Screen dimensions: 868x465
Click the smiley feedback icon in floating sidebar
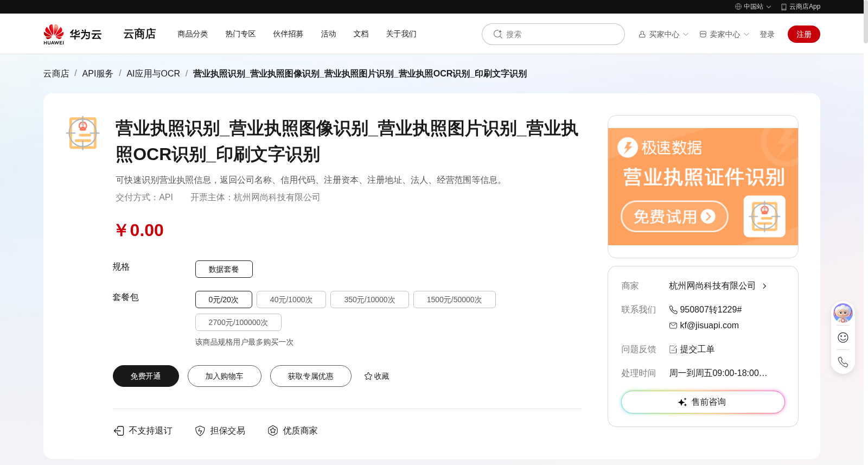(843, 337)
